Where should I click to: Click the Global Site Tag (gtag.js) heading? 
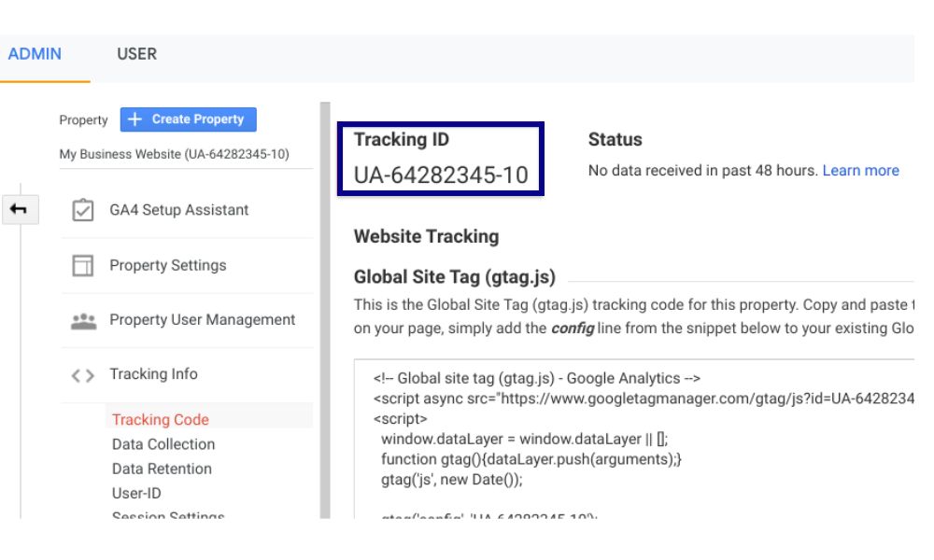(x=455, y=276)
